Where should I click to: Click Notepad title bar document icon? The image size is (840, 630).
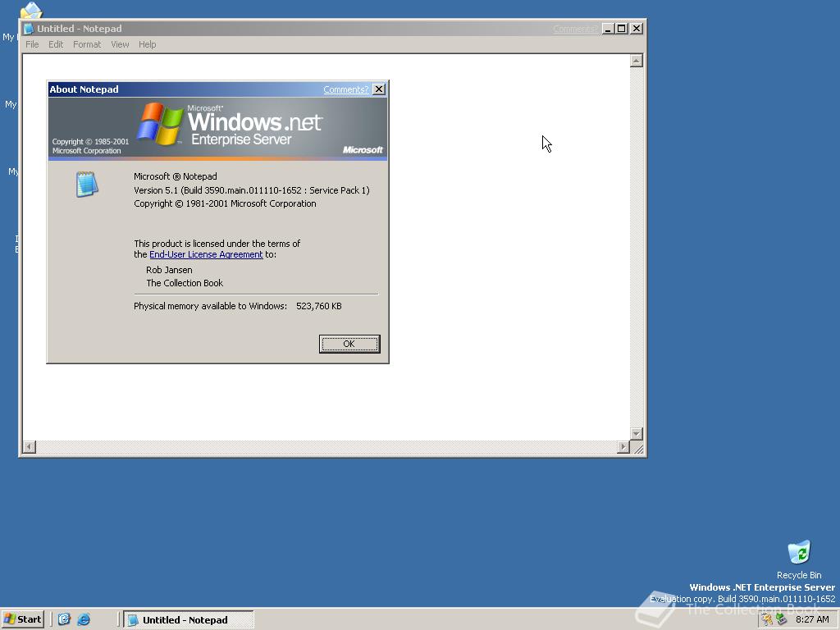[29, 29]
